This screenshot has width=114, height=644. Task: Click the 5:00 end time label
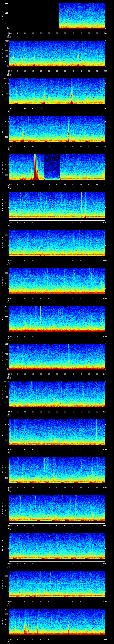[x=105, y=33]
